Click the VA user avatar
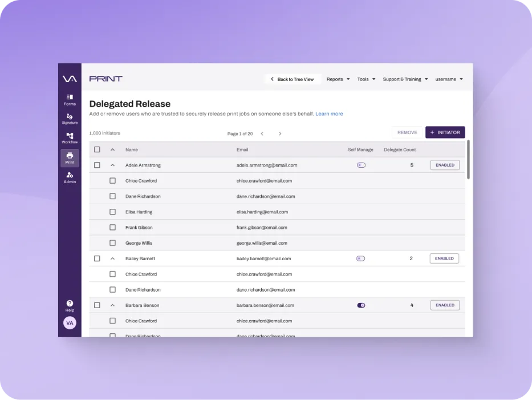 click(70, 323)
